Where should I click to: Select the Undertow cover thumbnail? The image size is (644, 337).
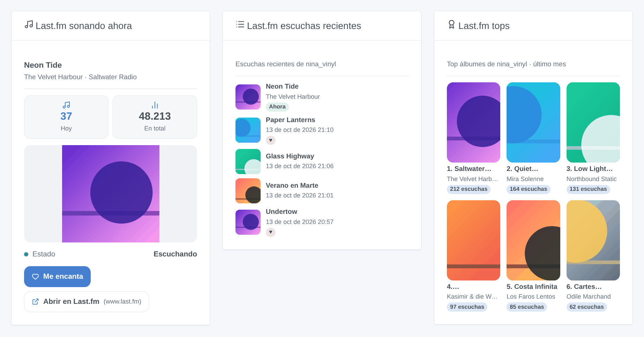coord(248,222)
